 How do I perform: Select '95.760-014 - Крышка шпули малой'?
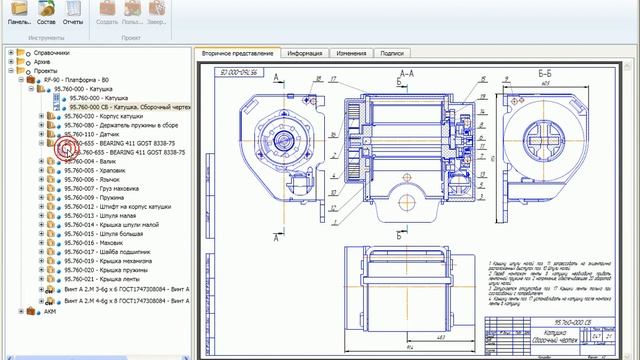[111, 224]
